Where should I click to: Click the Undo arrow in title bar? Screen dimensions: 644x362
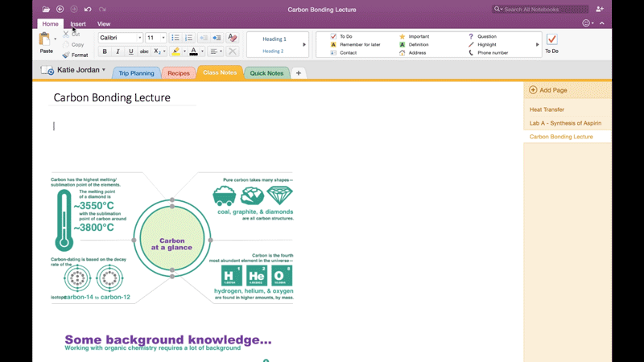click(x=88, y=10)
